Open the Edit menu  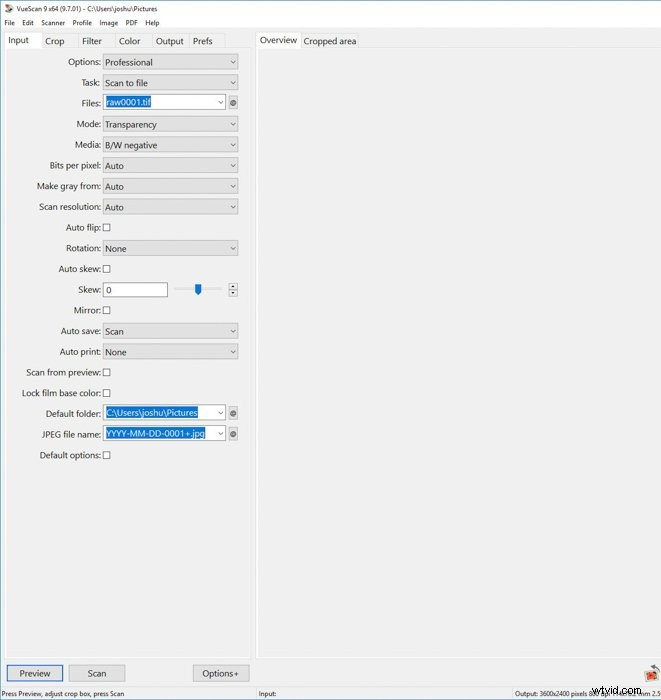pos(28,23)
